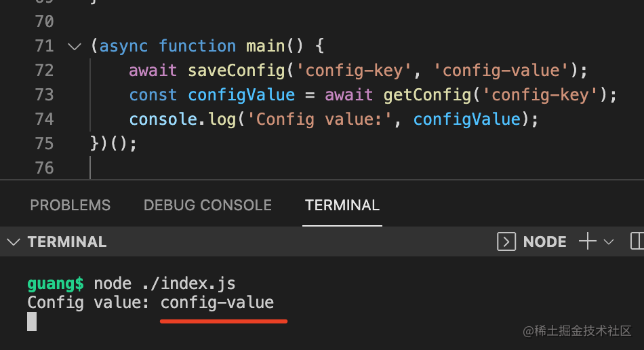Open the new terminal profile dropdown arrow

pyautogui.click(x=609, y=241)
